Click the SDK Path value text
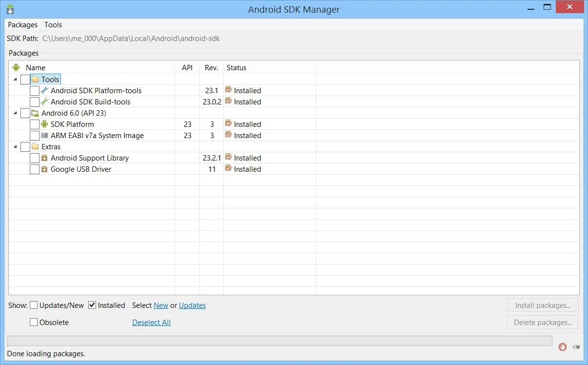 coord(131,38)
